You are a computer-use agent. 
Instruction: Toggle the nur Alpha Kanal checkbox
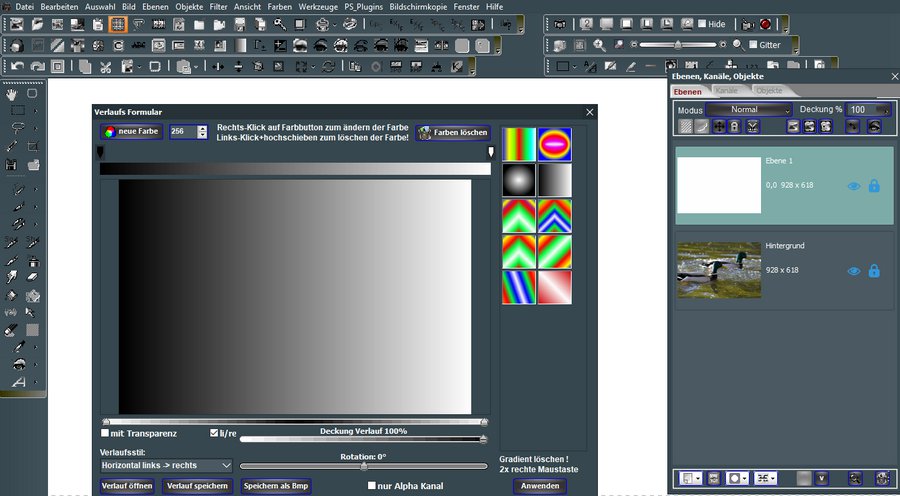point(372,486)
